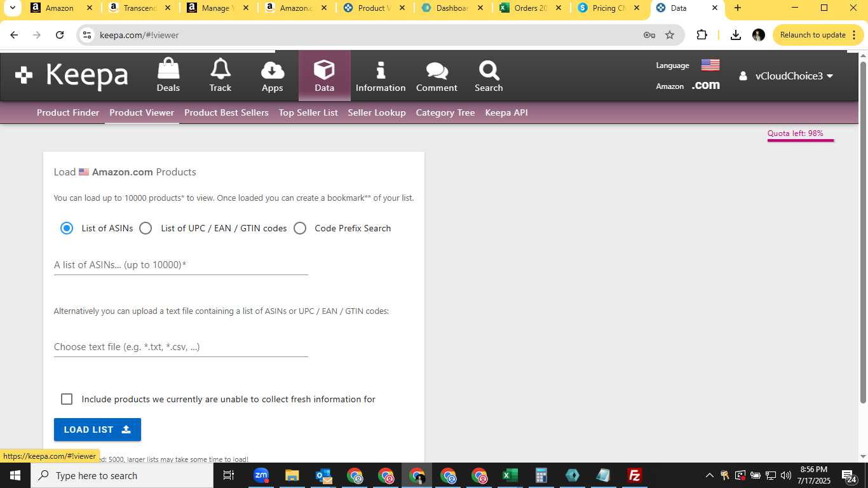The width and height of the screenshot is (868, 488).
Task: Open the Amazon .com locale selector
Action: click(706, 85)
